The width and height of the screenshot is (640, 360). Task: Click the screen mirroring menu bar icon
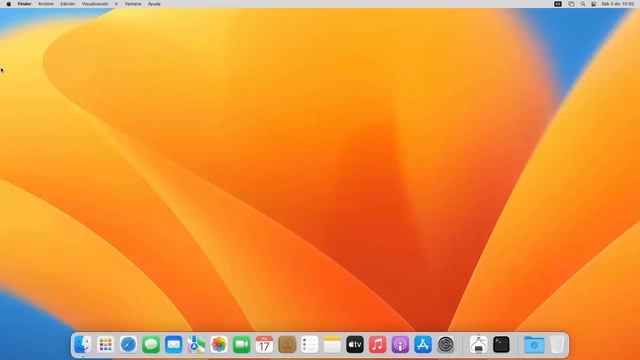[x=571, y=4]
